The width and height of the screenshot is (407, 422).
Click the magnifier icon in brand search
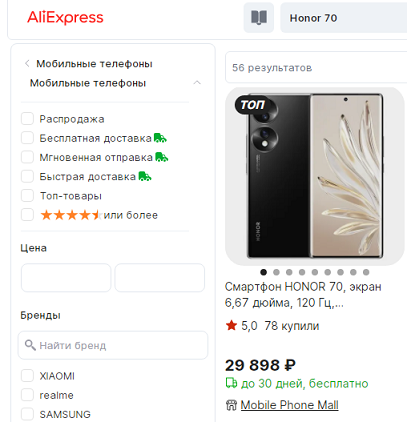pyautogui.click(x=30, y=345)
